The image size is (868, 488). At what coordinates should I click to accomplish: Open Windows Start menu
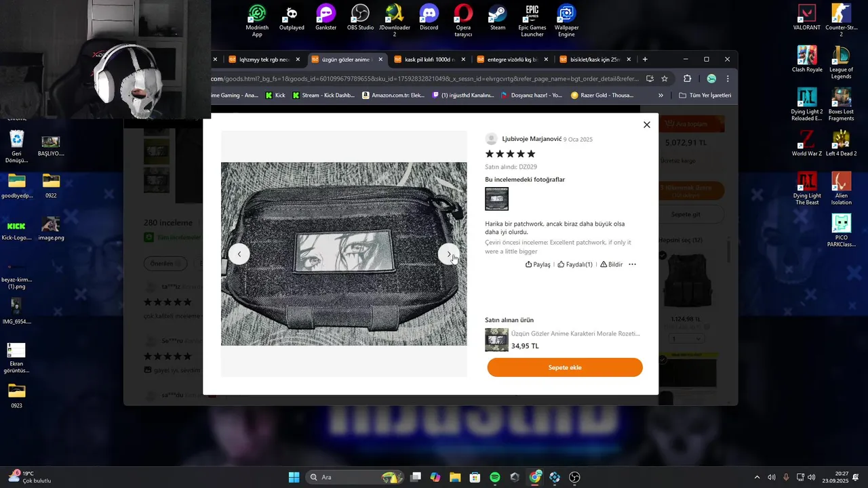pyautogui.click(x=294, y=477)
